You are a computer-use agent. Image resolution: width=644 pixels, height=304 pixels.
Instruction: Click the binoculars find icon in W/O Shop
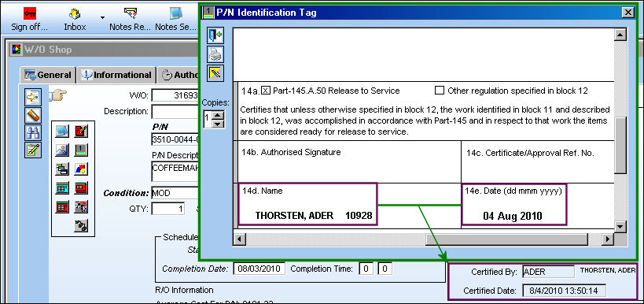pos(32,132)
